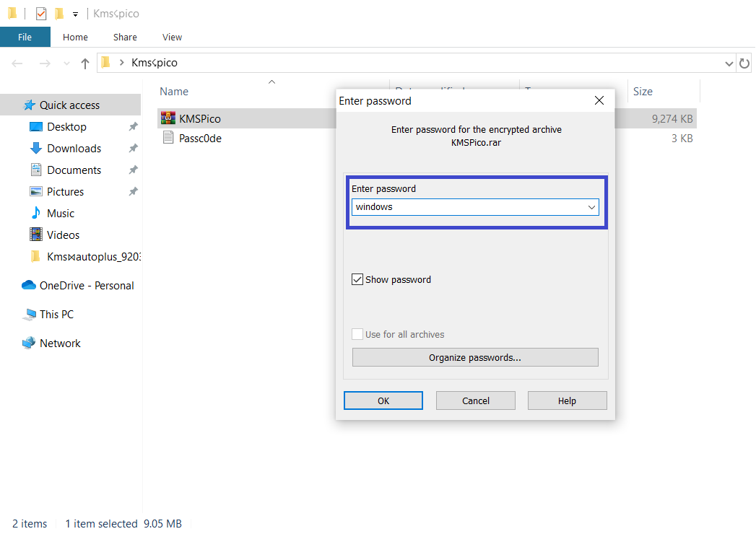Select OneDrive - Personal in sidebar
The height and width of the screenshot is (534, 756).
(x=87, y=286)
